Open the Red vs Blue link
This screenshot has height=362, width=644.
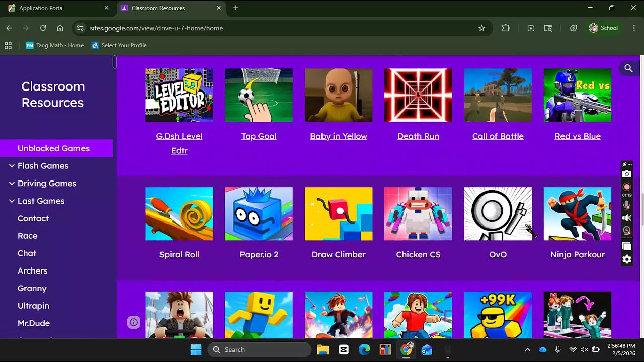[578, 136]
